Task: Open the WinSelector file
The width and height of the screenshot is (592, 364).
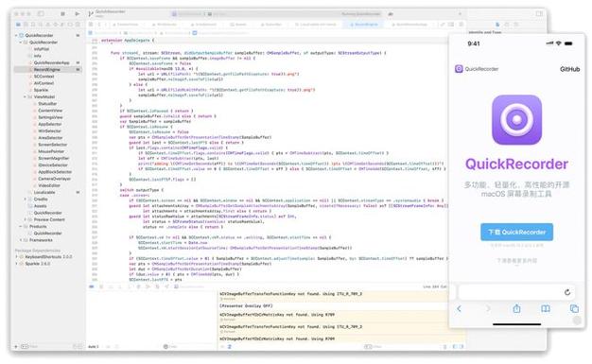Action: coord(49,130)
